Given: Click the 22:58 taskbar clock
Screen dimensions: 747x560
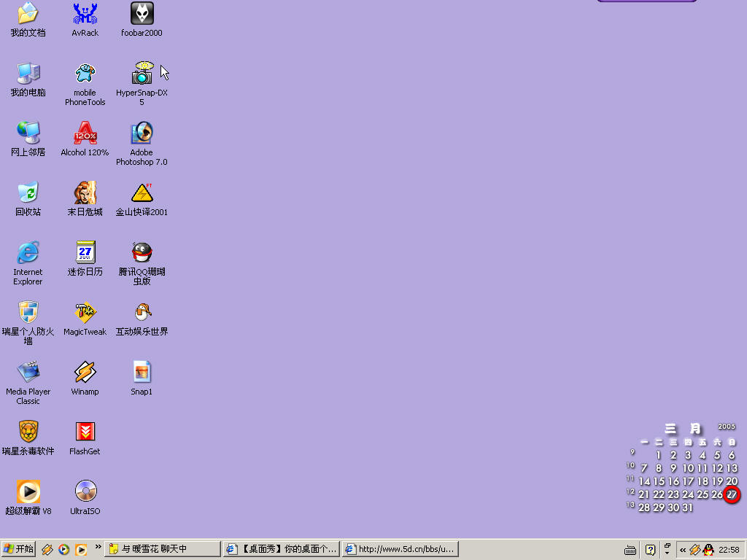Looking at the screenshot, I should coord(729,550).
